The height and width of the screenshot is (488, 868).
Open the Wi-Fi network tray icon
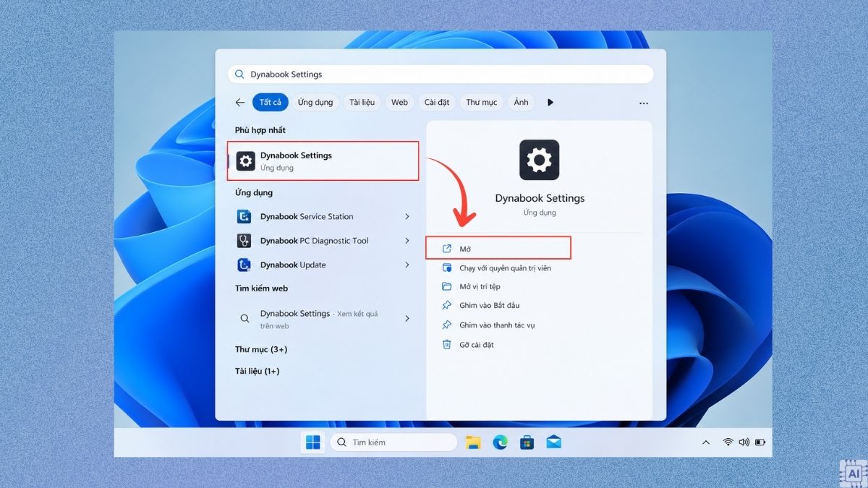[x=728, y=442]
